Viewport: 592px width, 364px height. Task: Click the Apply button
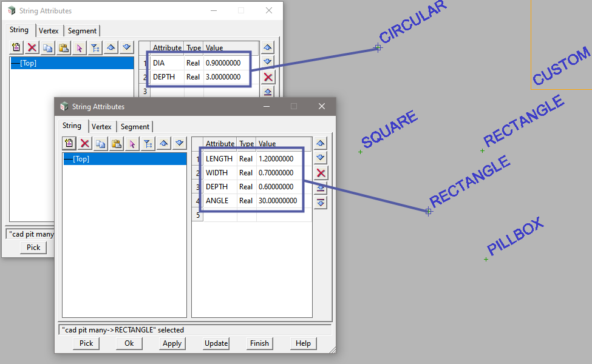click(x=172, y=343)
